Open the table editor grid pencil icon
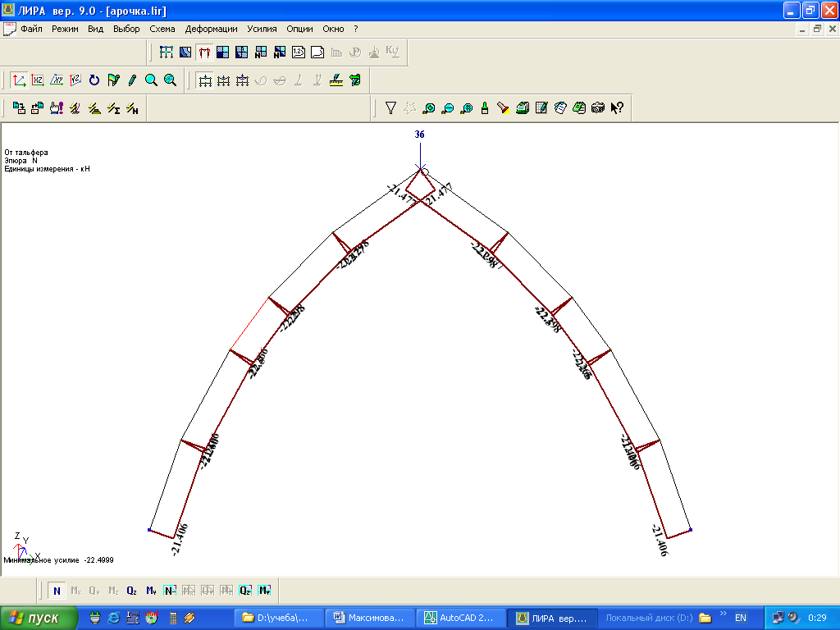The image size is (840, 630). pyautogui.click(x=541, y=108)
